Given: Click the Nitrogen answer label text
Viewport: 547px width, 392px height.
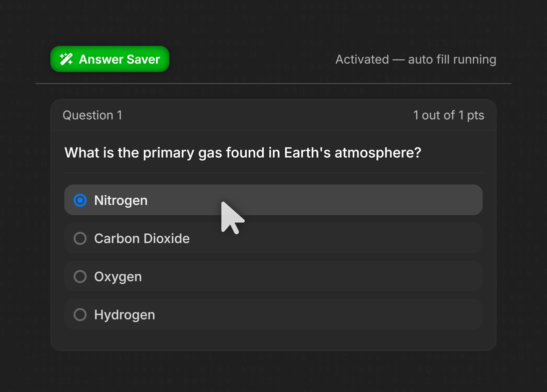Looking at the screenshot, I should pos(121,200).
